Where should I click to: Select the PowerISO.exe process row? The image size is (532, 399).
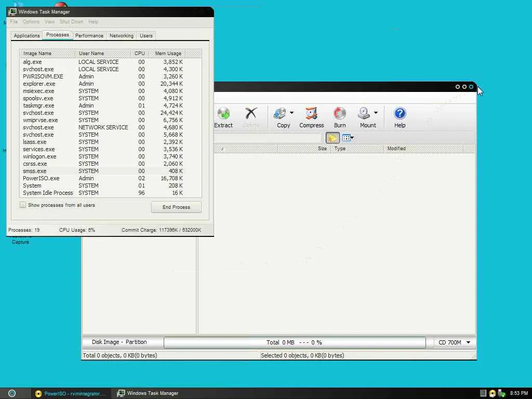[x=103, y=178]
